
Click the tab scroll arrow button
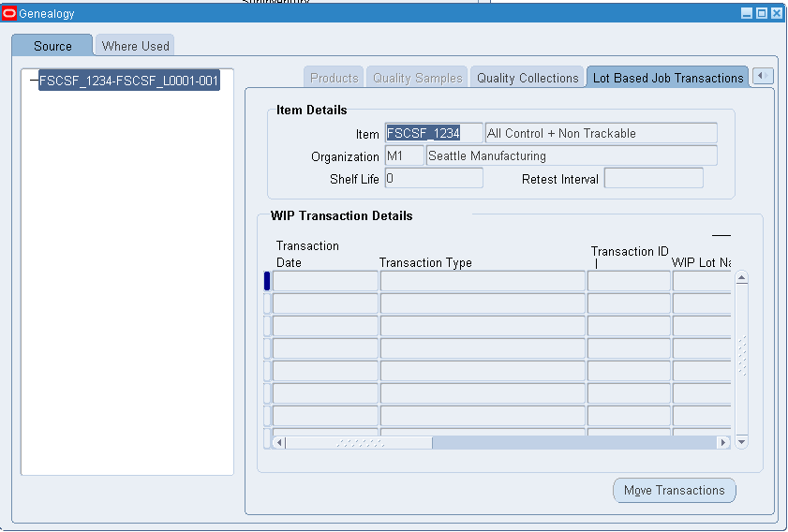[x=763, y=76]
